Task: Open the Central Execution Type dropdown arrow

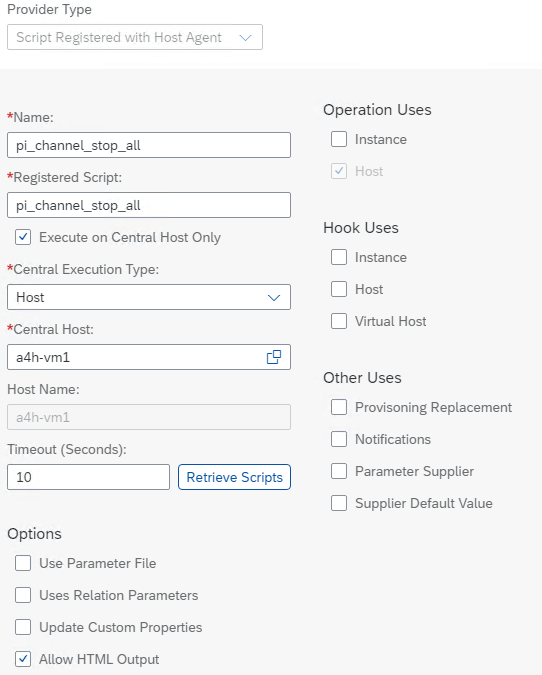Action: (274, 297)
